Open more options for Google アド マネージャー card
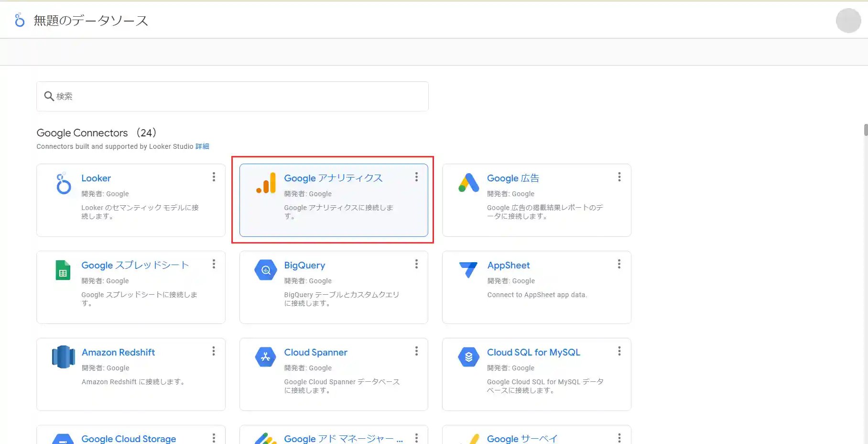 416,438
